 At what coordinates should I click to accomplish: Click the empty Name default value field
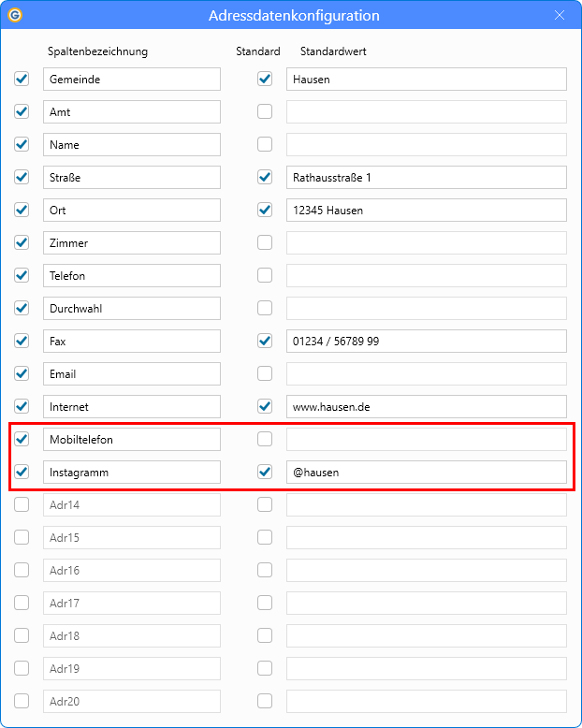(426, 145)
